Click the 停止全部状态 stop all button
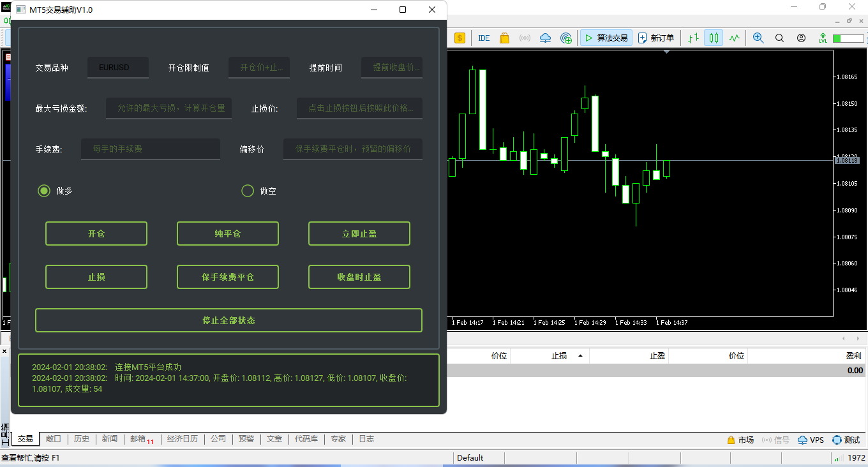868x467 pixels. 228,320
